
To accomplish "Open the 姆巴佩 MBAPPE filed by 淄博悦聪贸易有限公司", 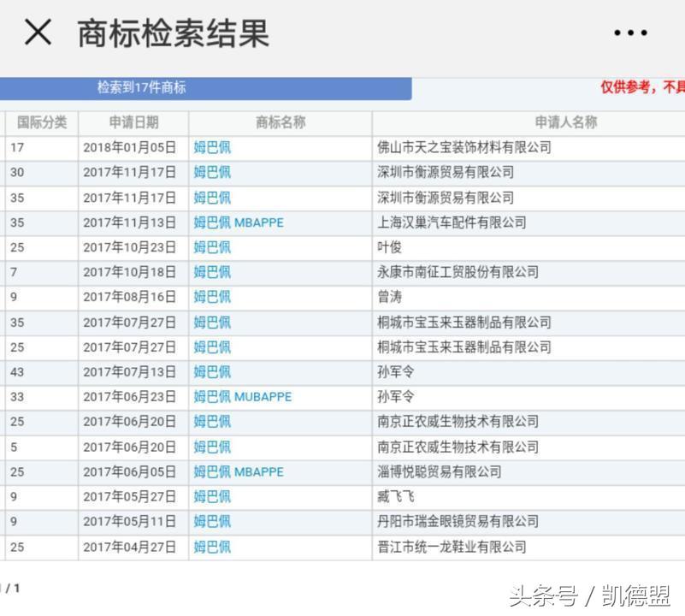I will [238, 471].
